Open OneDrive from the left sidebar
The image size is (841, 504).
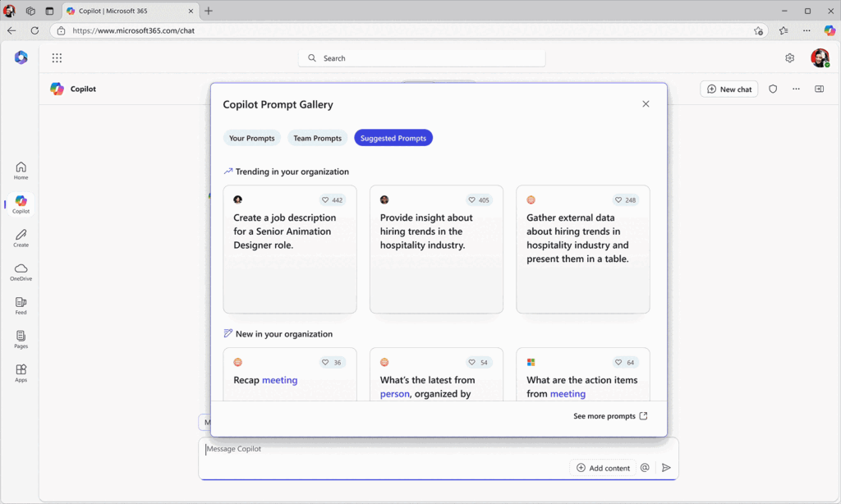[20, 271]
